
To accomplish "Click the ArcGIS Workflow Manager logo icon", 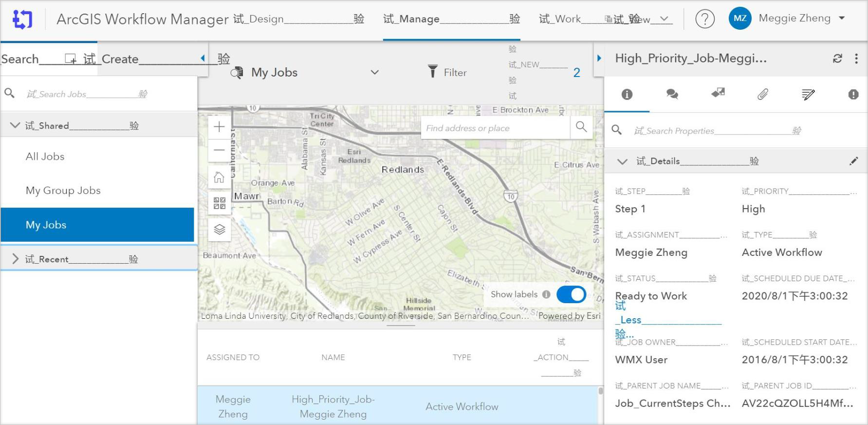I will 22,19.
